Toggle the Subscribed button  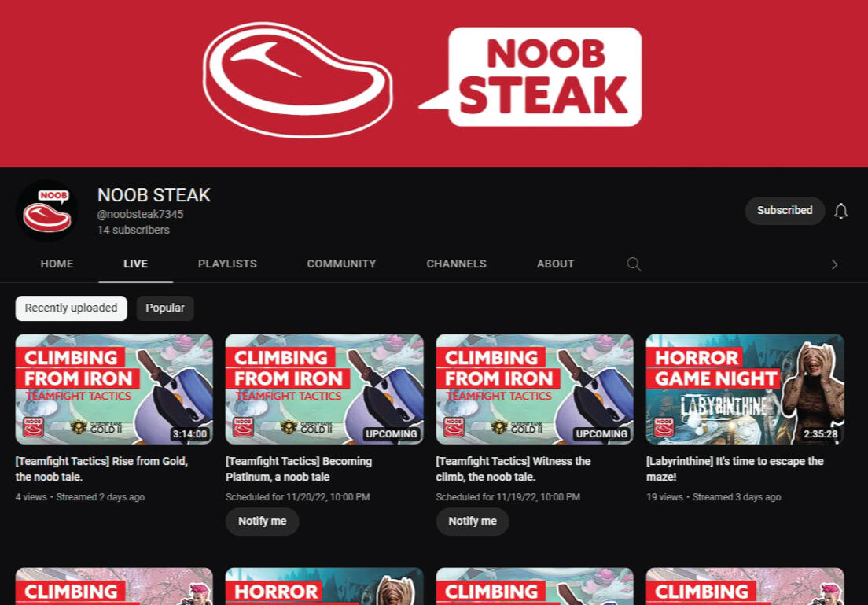tap(785, 211)
